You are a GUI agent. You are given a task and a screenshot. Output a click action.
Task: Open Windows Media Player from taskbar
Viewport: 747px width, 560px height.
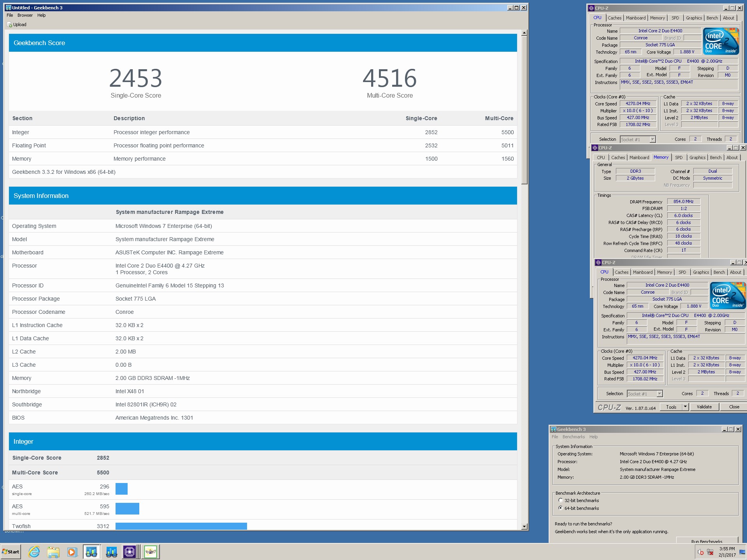(x=72, y=552)
